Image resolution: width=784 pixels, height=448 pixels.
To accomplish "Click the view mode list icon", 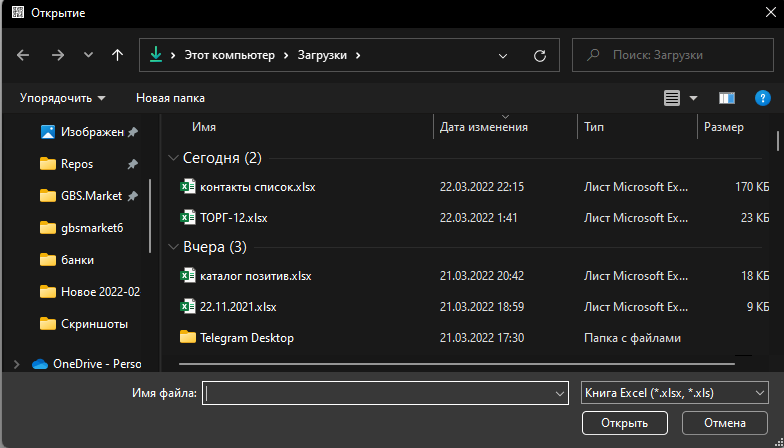I will tap(671, 98).
